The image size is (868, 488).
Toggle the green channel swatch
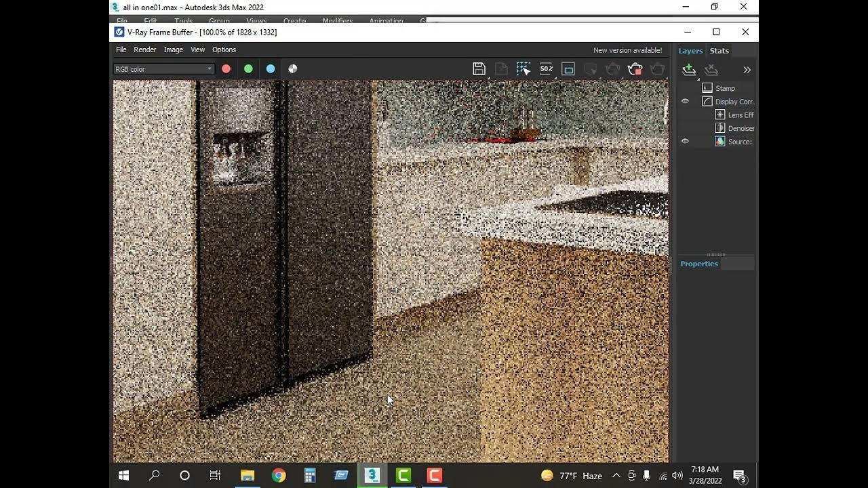click(x=248, y=68)
